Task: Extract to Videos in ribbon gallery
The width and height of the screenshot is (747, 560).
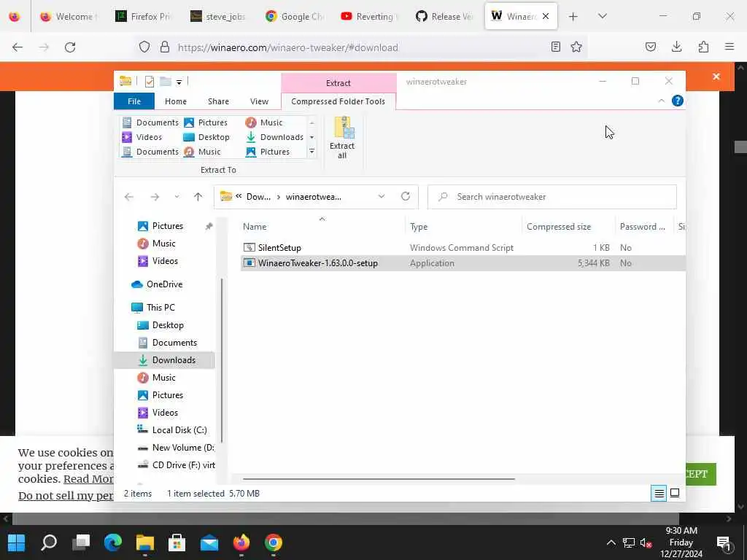Action: 142,137
